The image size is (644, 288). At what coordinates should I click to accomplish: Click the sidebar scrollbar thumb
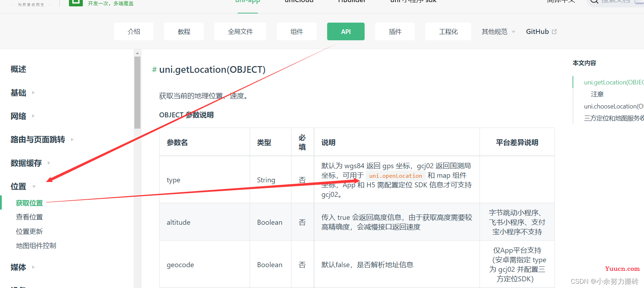pos(137,93)
